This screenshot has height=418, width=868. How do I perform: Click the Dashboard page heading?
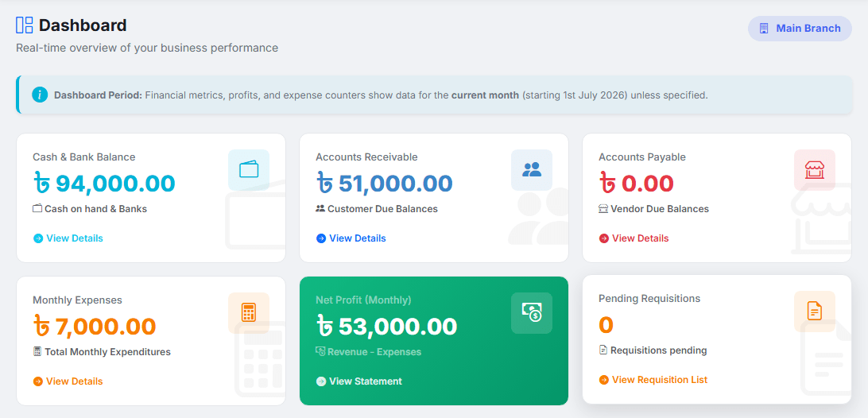(83, 25)
